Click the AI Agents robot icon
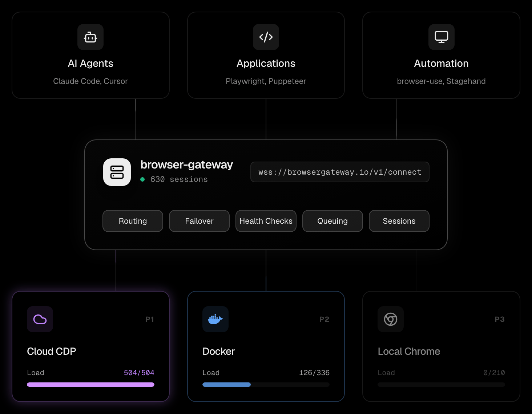The image size is (532, 414). click(90, 37)
